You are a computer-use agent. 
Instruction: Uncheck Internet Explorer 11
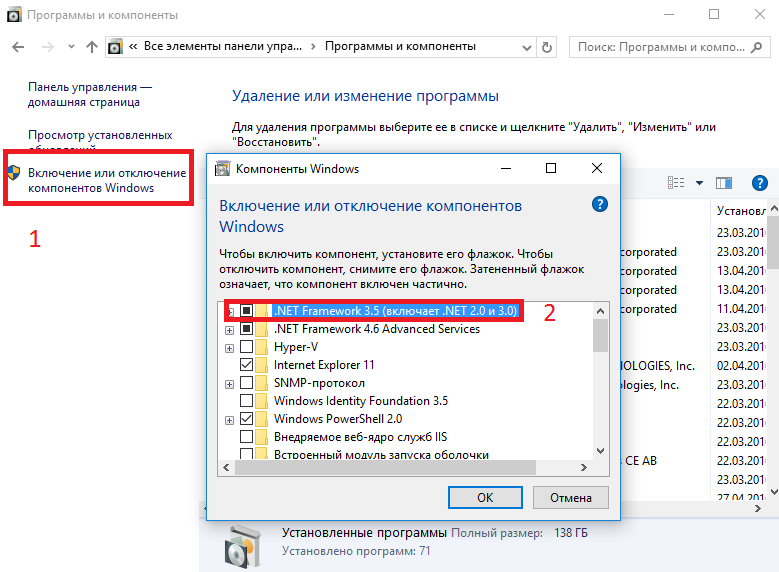pyautogui.click(x=246, y=364)
